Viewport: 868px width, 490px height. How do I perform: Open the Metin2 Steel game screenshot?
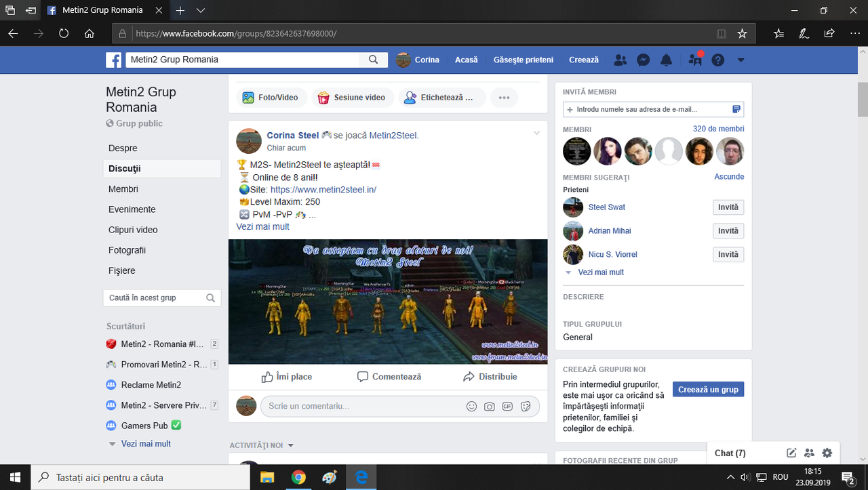point(388,302)
